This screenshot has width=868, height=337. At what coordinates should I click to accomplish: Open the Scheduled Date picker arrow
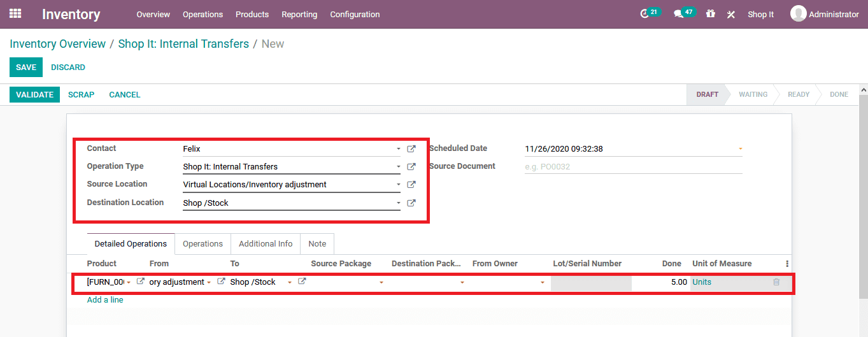[x=740, y=149]
